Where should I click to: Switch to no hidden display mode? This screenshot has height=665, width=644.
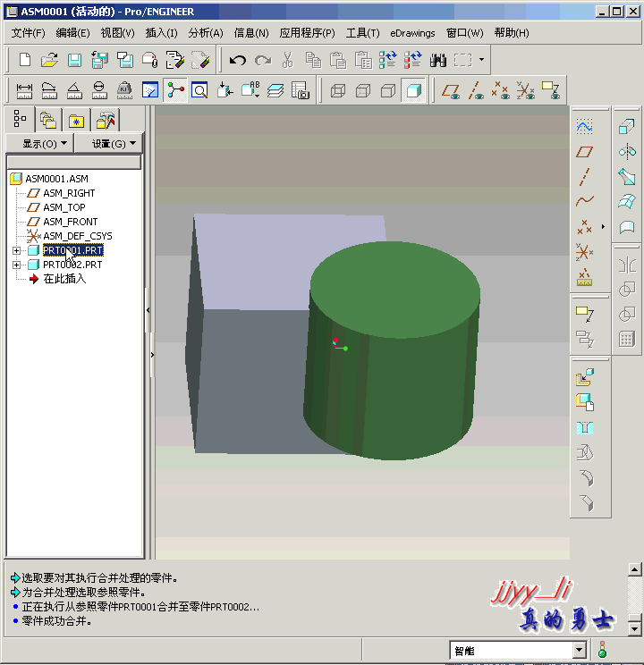point(388,90)
